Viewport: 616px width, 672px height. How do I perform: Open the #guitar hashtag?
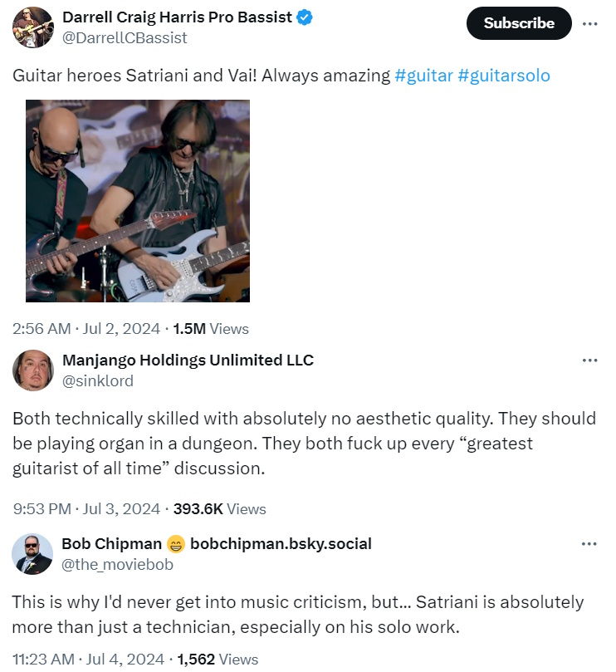(x=423, y=76)
